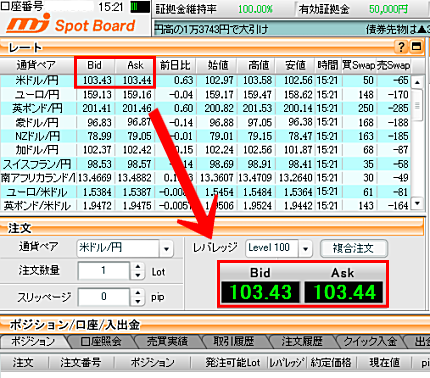Image resolution: width=430 pixels, height=378 pixels.
Task: Select the ポジション tab
Action: point(33,342)
